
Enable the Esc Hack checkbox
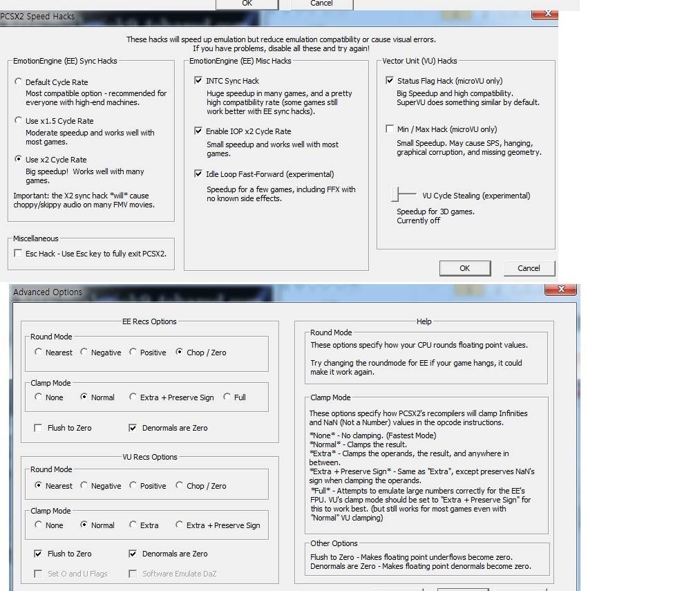[18, 253]
